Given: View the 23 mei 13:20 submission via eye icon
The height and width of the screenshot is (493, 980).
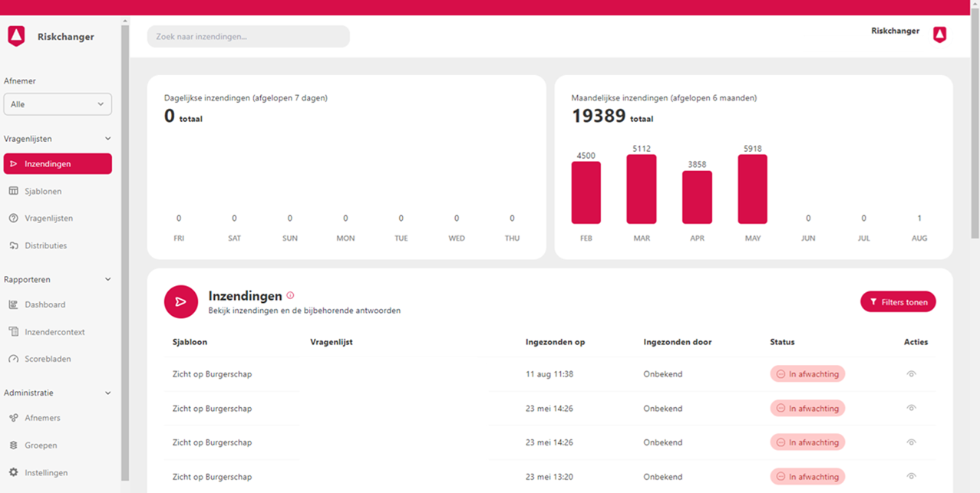Looking at the screenshot, I should point(912,476).
